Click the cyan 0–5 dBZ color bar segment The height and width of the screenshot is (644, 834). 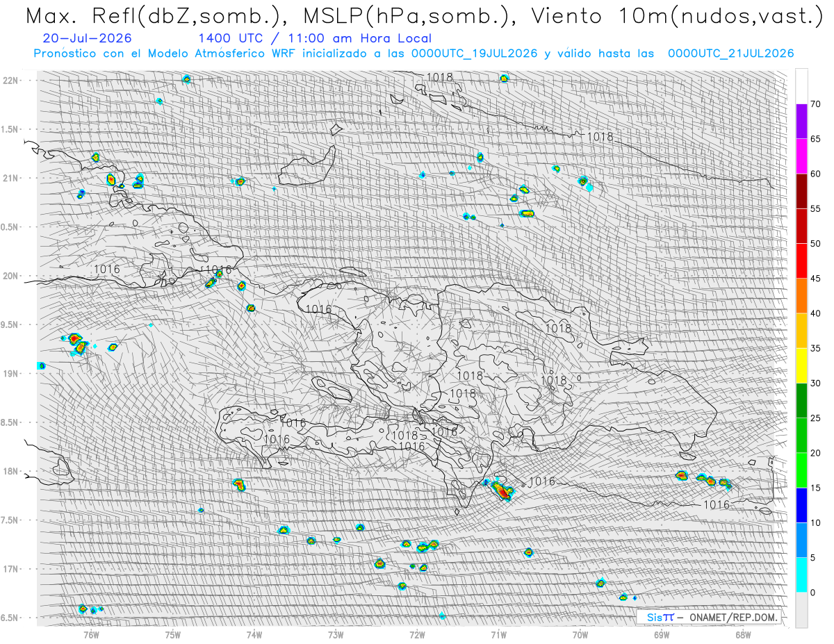[x=801, y=575]
